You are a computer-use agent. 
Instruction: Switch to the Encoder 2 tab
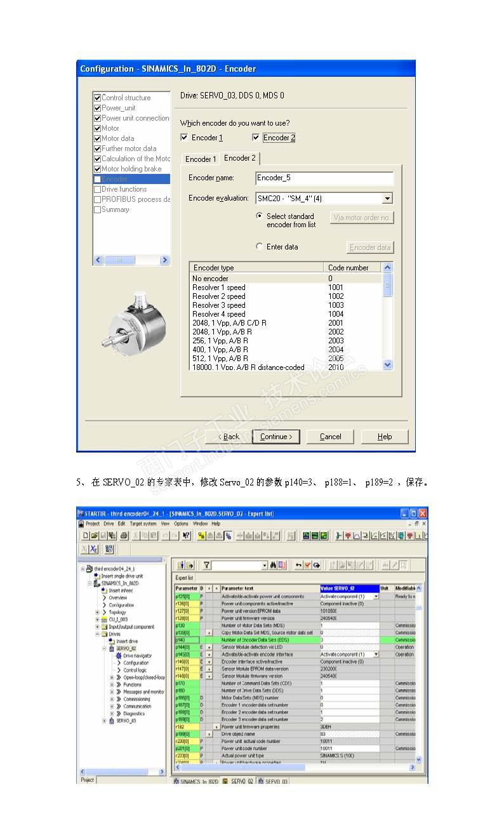[240, 158]
